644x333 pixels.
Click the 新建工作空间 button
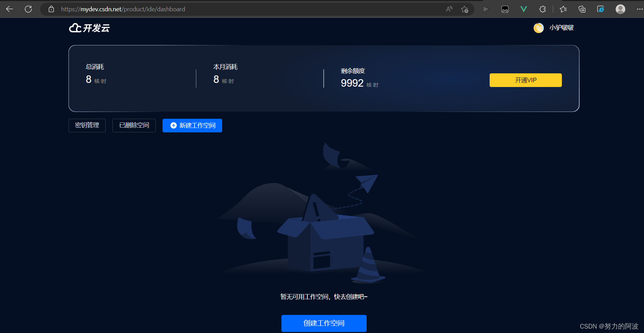[192, 126]
